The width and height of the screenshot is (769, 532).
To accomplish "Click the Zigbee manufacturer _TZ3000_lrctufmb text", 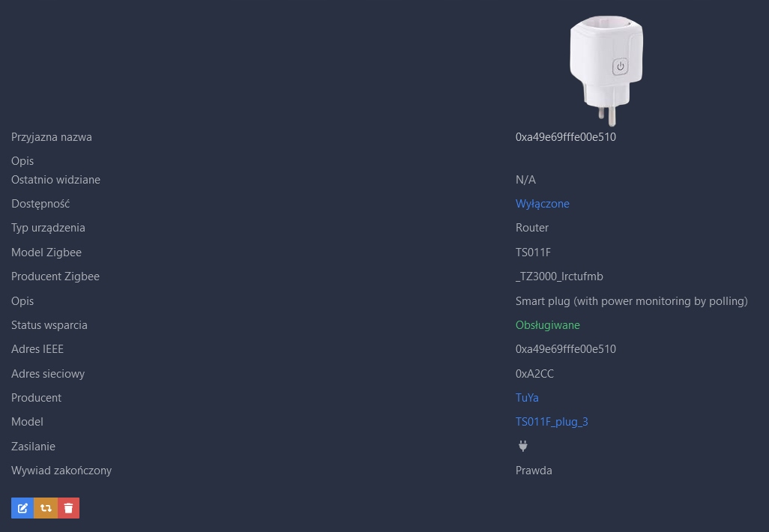I will point(559,276).
